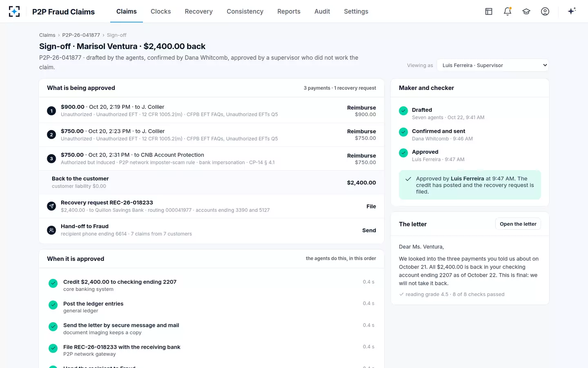The width and height of the screenshot is (588, 368).
Task: Click the number 1 badge for $900.00 payment
Action: point(51,111)
